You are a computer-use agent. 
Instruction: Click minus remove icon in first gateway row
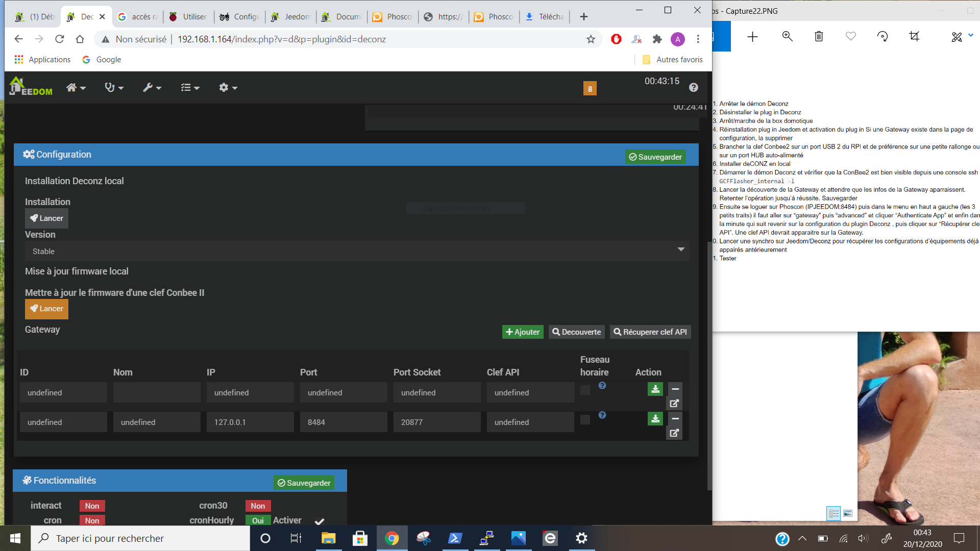tap(675, 389)
